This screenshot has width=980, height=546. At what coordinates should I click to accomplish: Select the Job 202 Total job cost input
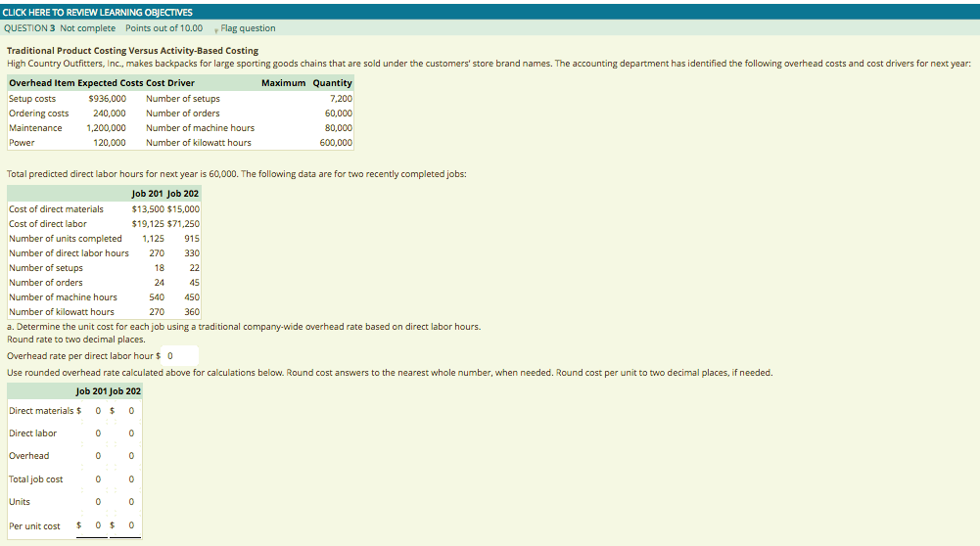(128, 479)
